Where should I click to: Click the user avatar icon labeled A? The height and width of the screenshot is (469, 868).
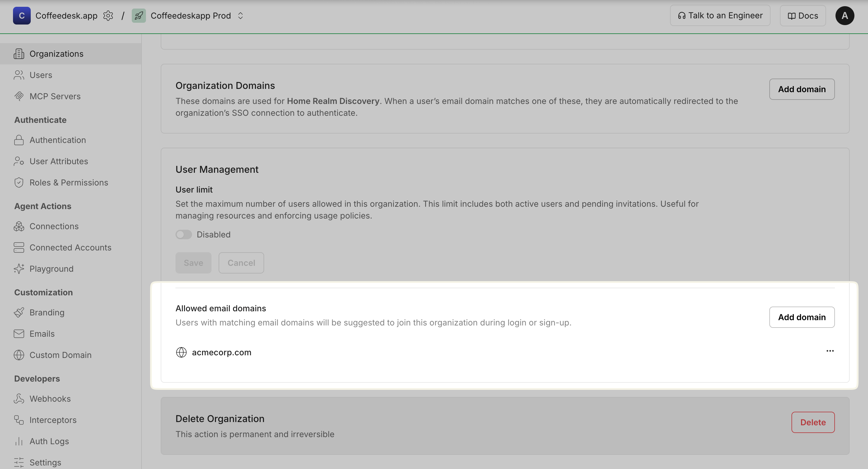click(844, 15)
